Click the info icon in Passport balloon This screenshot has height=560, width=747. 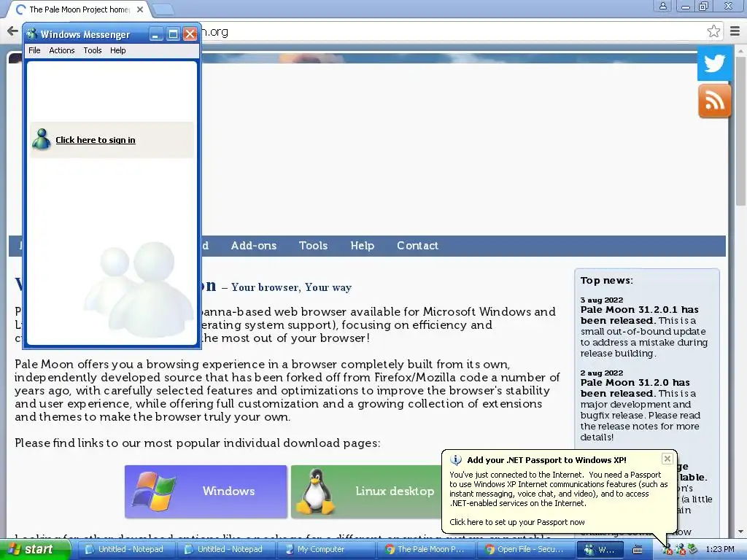click(x=456, y=460)
